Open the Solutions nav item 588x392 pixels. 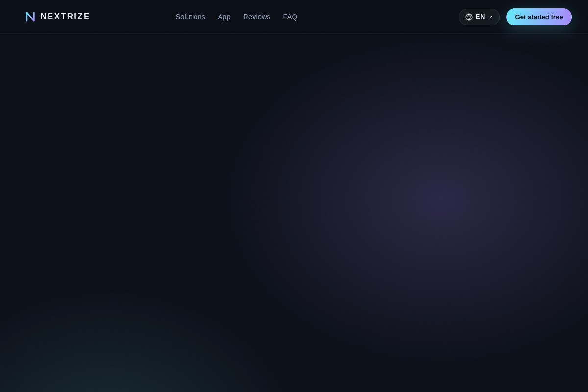coord(190,17)
